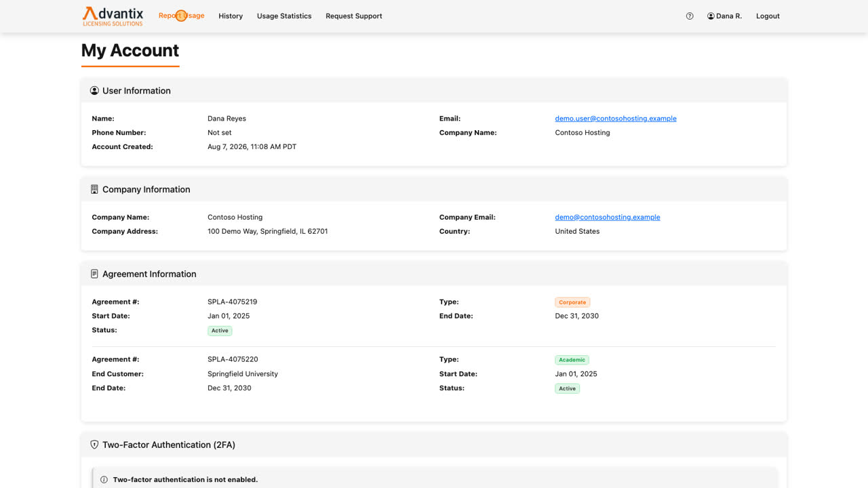Image resolution: width=868 pixels, height=488 pixels.
Task: Click the Two-Factor Authentication shield icon
Action: pyautogui.click(x=94, y=445)
